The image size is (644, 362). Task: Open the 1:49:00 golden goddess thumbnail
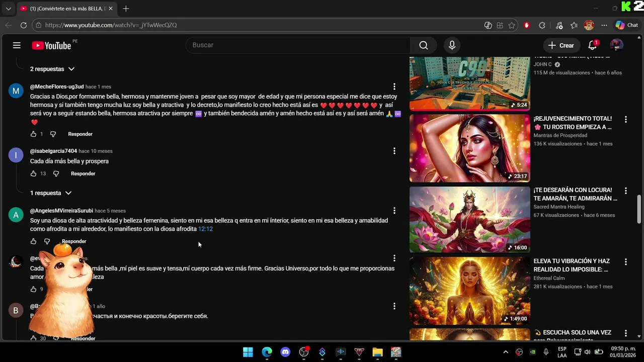(x=470, y=291)
